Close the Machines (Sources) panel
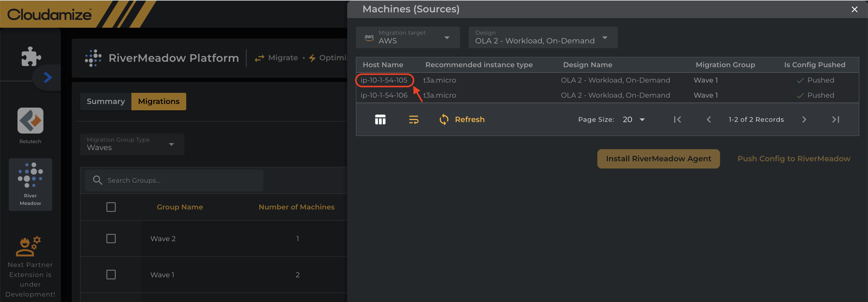The height and width of the screenshot is (302, 868). 854,9
